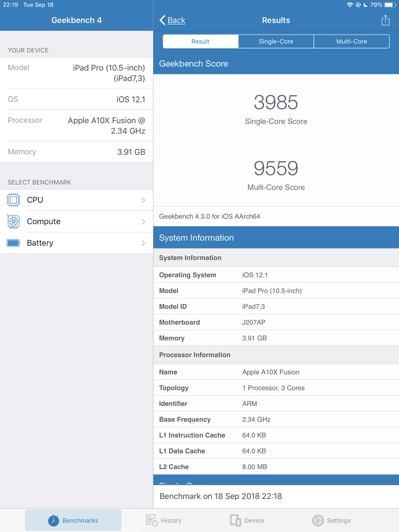This screenshot has width=399, height=532.
Task: Tap the Compute aperture icon
Action: 13,222
